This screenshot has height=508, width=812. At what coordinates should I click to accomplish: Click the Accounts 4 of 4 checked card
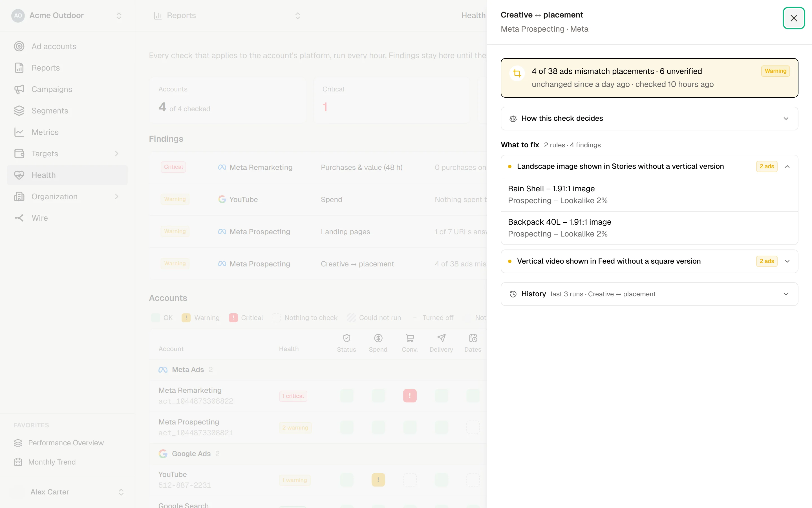tap(227, 100)
